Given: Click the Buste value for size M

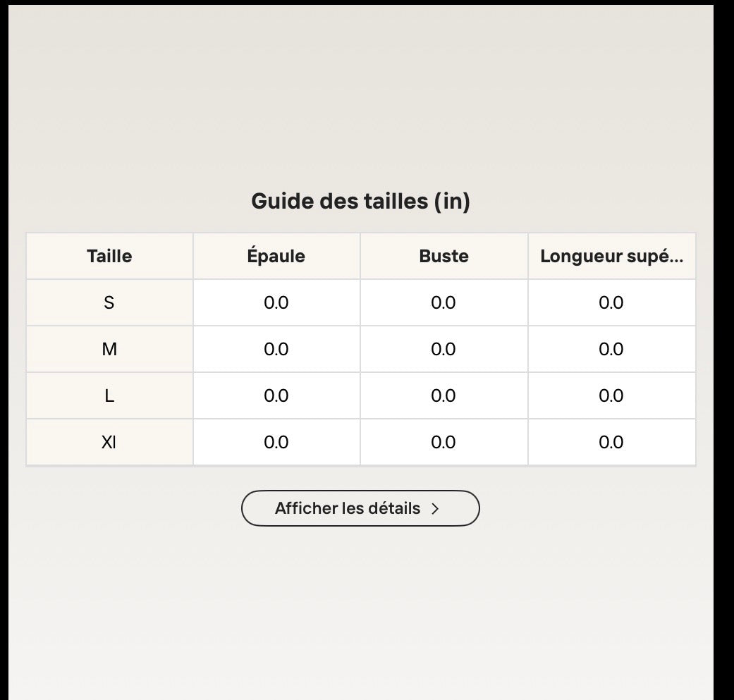Looking at the screenshot, I should [444, 349].
